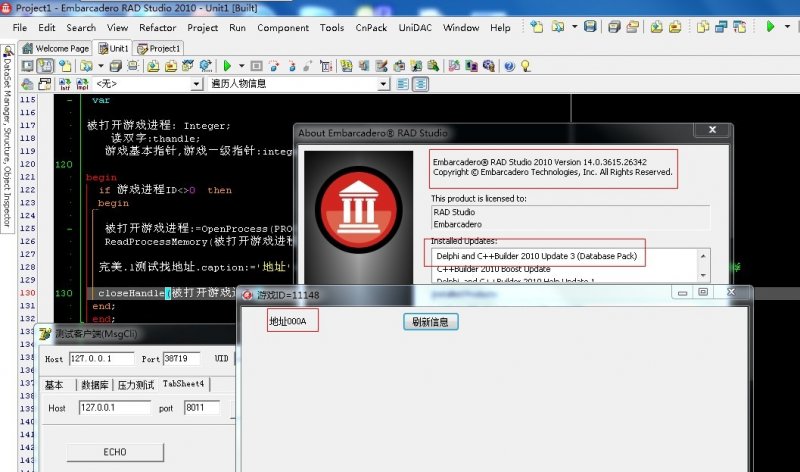This screenshot has height=472, width=800.
Task: Click View Unit icon in main toolbar
Action: tap(703, 27)
